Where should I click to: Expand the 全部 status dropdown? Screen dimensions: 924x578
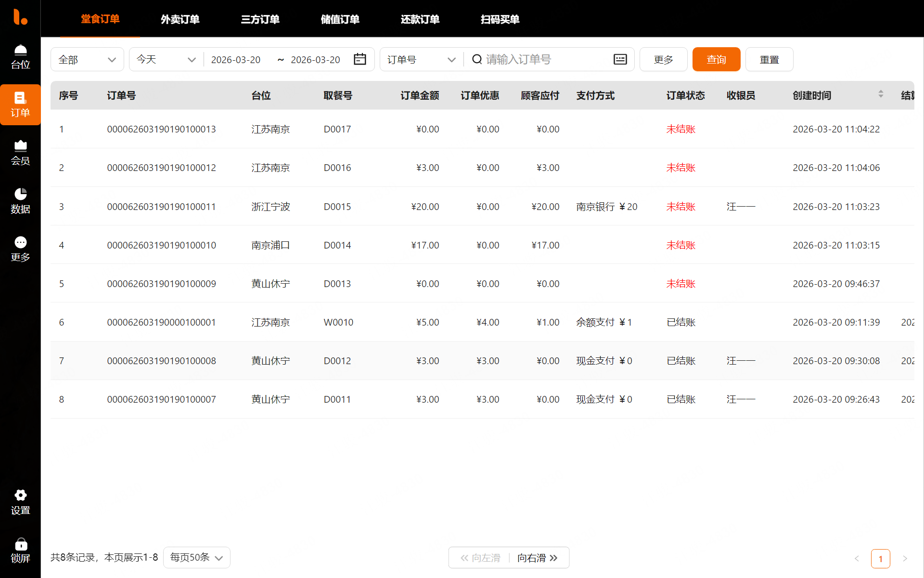[87, 59]
